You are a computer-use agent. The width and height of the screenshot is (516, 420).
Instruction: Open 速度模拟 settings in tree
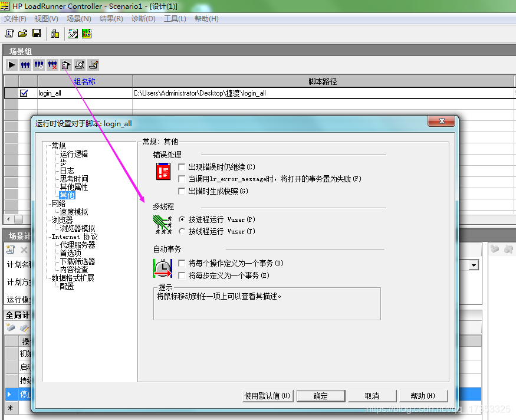(x=74, y=212)
